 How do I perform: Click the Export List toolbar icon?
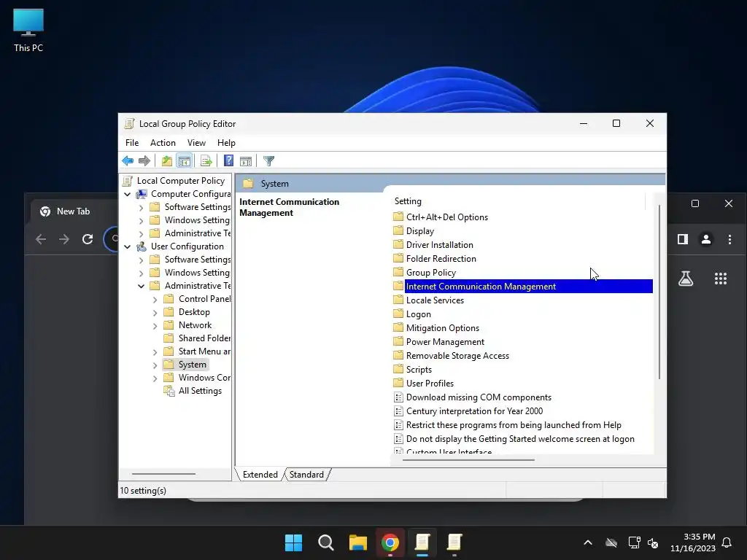[x=206, y=161]
